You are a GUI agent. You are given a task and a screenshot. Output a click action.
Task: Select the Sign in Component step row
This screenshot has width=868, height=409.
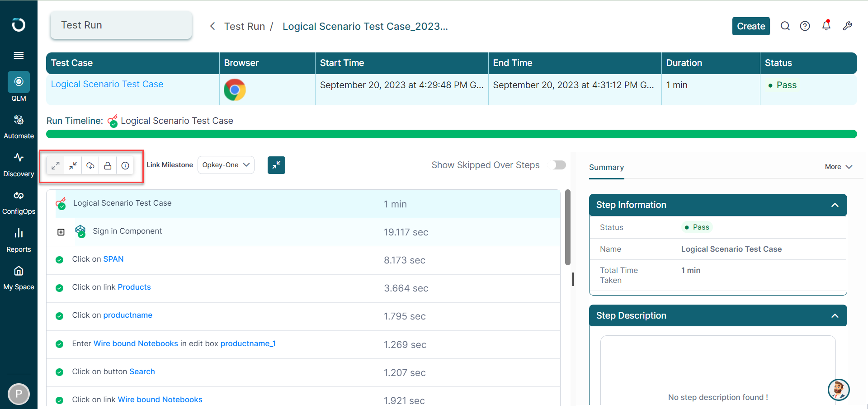click(x=303, y=232)
